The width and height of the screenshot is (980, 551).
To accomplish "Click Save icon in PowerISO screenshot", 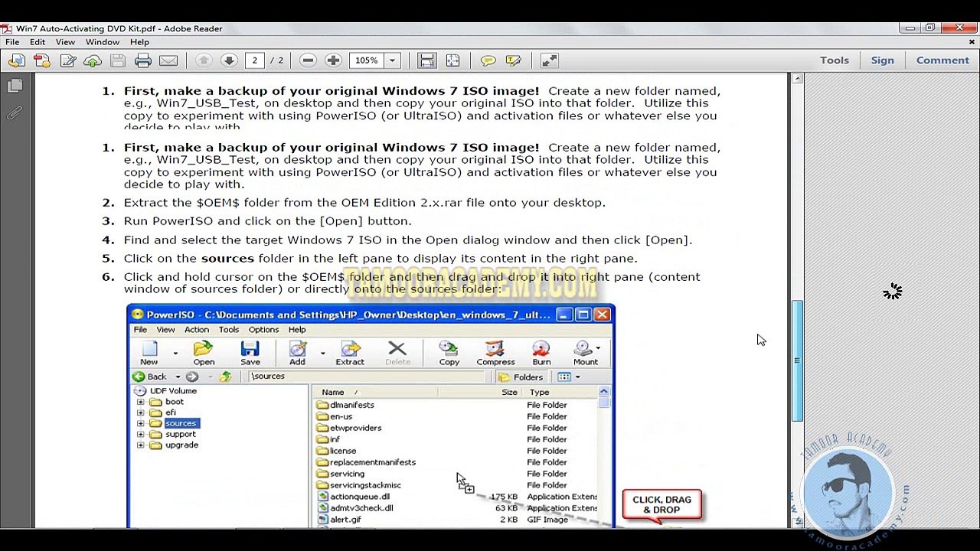I will [x=250, y=353].
